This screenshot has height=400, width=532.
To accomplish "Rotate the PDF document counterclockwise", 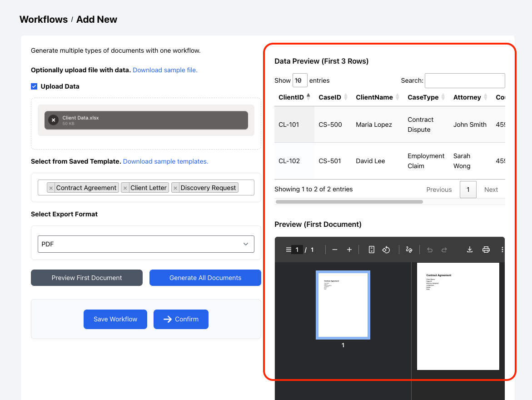I will click(x=386, y=250).
